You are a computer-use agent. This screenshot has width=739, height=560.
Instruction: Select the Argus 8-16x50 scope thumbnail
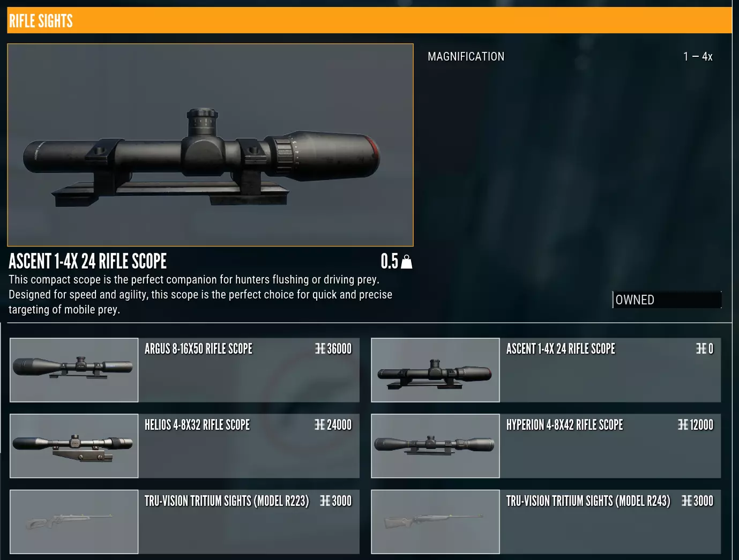click(x=74, y=370)
